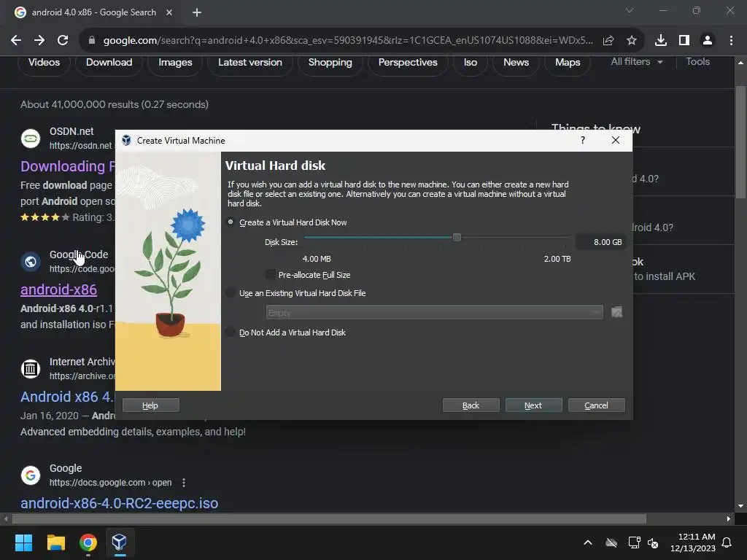The height and width of the screenshot is (560, 747).
Task: Go forward in Chrome browser
Action: click(x=39, y=41)
